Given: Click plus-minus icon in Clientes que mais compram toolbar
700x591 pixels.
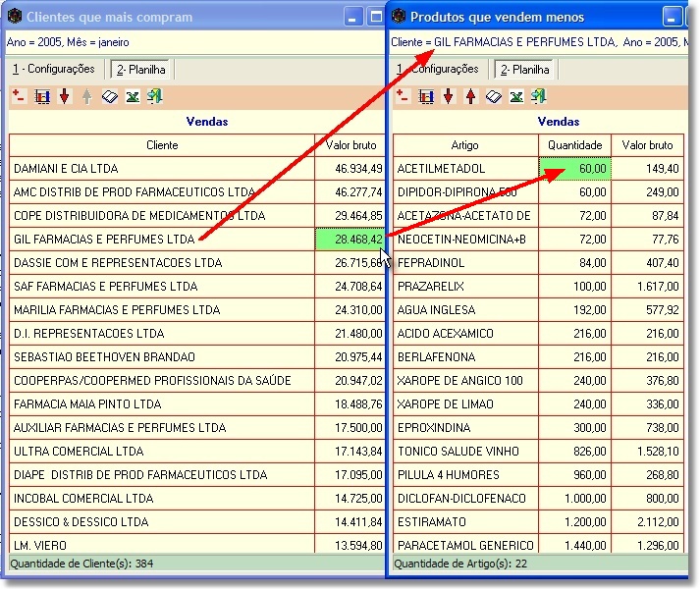Looking at the screenshot, I should [x=19, y=96].
